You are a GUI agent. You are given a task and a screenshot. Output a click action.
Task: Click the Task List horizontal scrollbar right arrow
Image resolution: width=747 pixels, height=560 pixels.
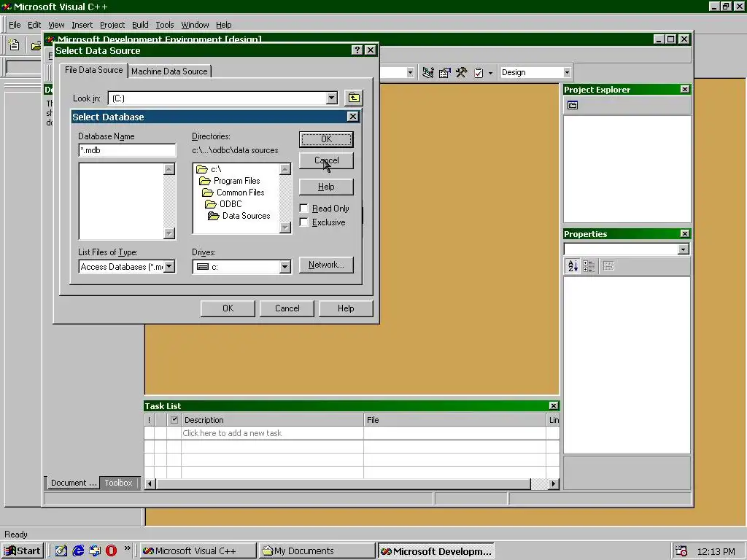coord(553,483)
